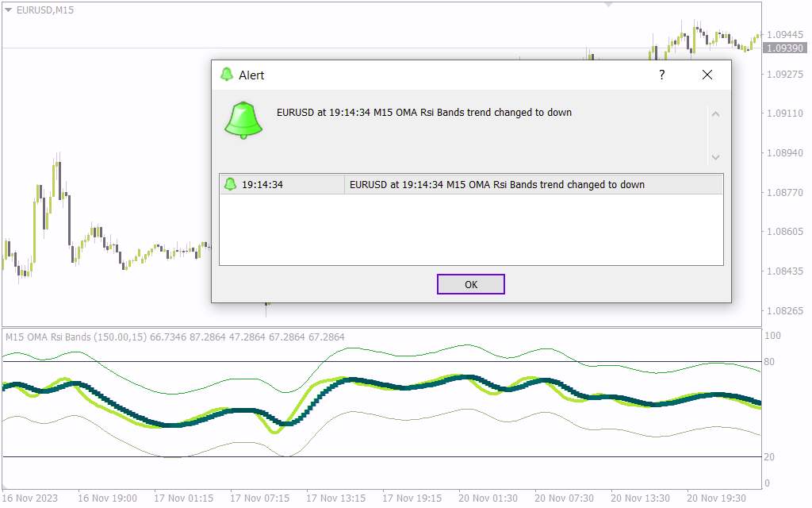Click the M15 OMA Rsi Bands indicator label
Viewport: 812px width, 508px height.
coord(174,337)
